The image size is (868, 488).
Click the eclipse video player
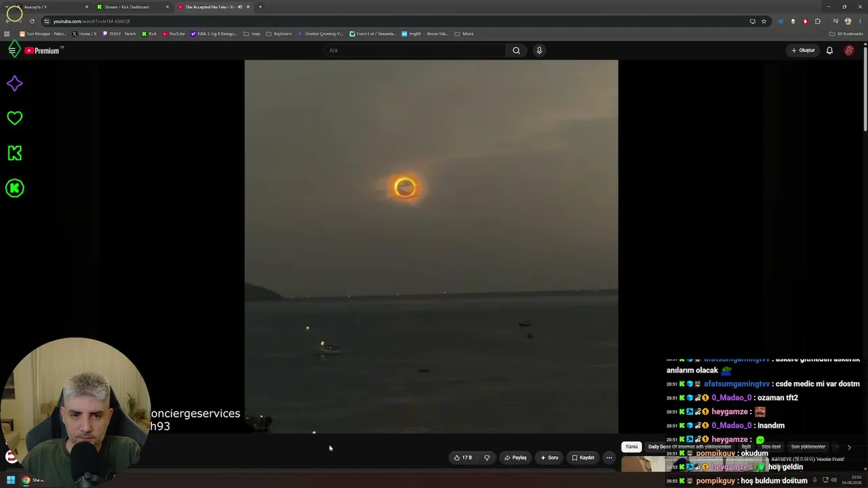click(x=431, y=247)
